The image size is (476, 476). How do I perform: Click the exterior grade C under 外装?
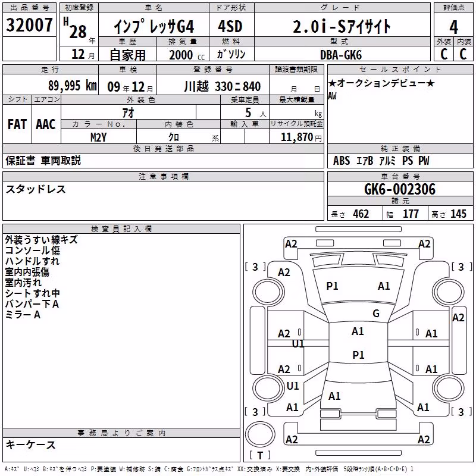tap(444, 54)
